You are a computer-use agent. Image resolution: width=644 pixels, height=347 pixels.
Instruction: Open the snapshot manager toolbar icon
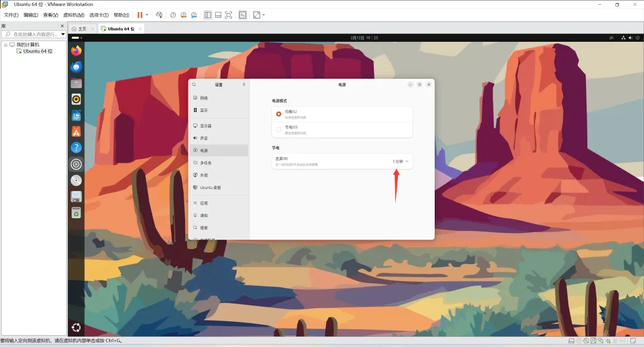click(194, 15)
